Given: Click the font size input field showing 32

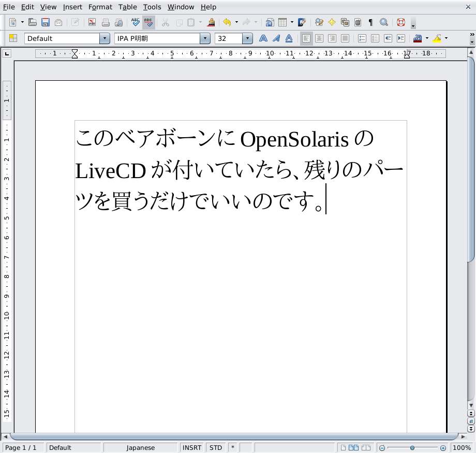Looking at the screenshot, I should pyautogui.click(x=229, y=38).
